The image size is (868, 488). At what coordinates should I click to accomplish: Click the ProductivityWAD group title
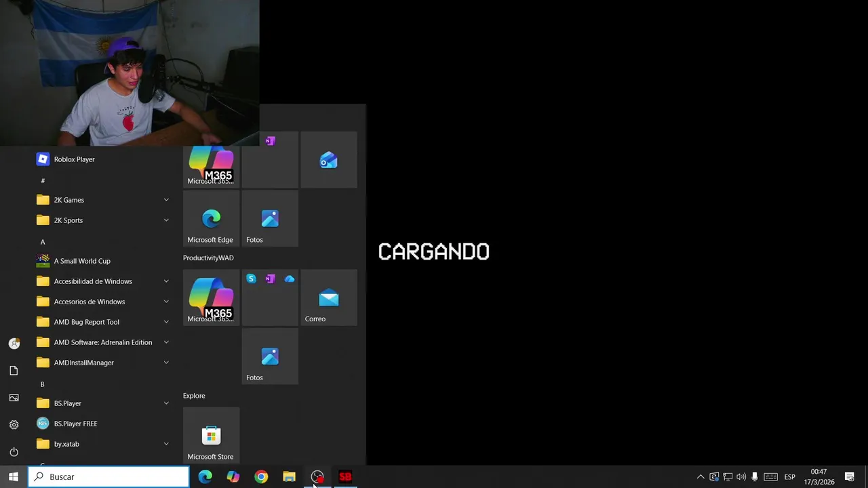pyautogui.click(x=208, y=258)
